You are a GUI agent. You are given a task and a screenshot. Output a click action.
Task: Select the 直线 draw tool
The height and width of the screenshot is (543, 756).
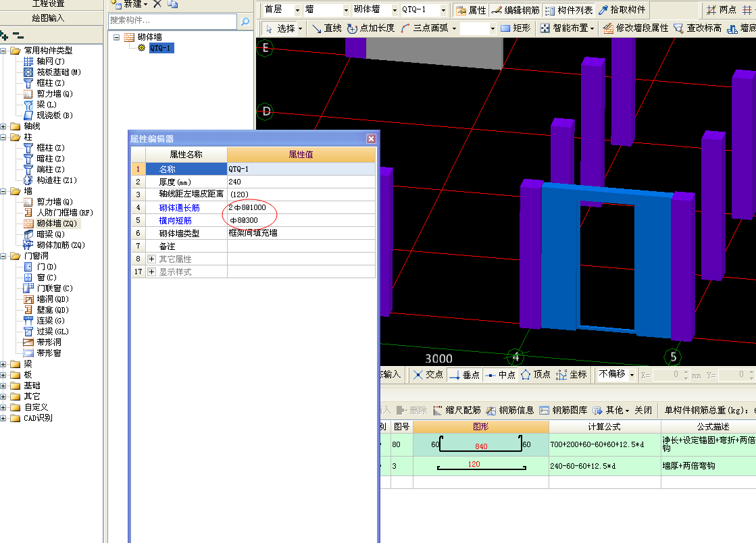(327, 28)
